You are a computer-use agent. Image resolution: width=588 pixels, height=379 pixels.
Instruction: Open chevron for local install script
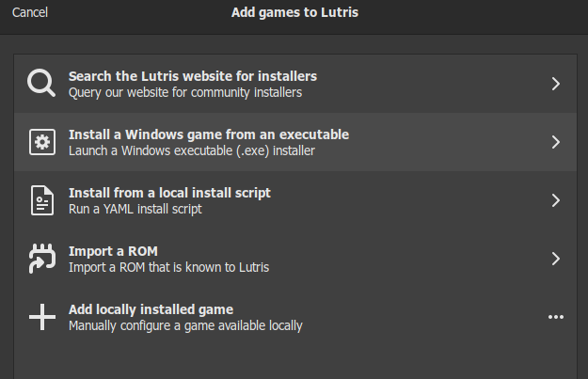click(556, 200)
